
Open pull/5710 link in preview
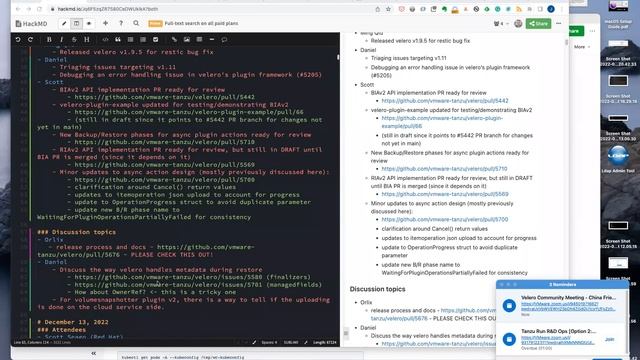click(x=444, y=169)
